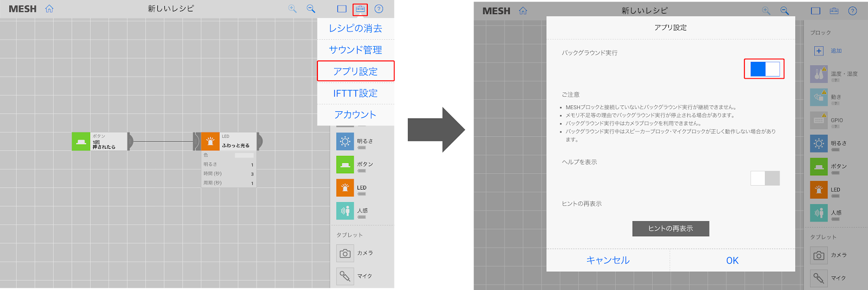Toggle the バックグラウンド実行 switch

tap(764, 69)
